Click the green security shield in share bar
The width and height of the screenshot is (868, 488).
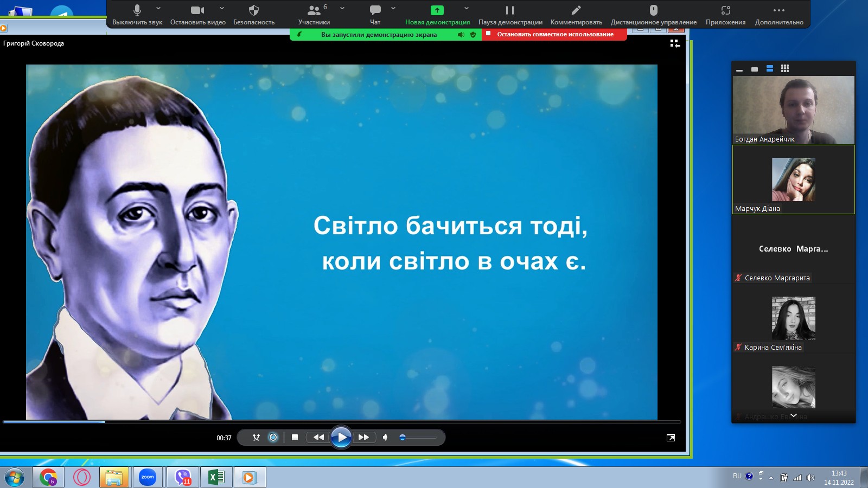pyautogui.click(x=473, y=35)
